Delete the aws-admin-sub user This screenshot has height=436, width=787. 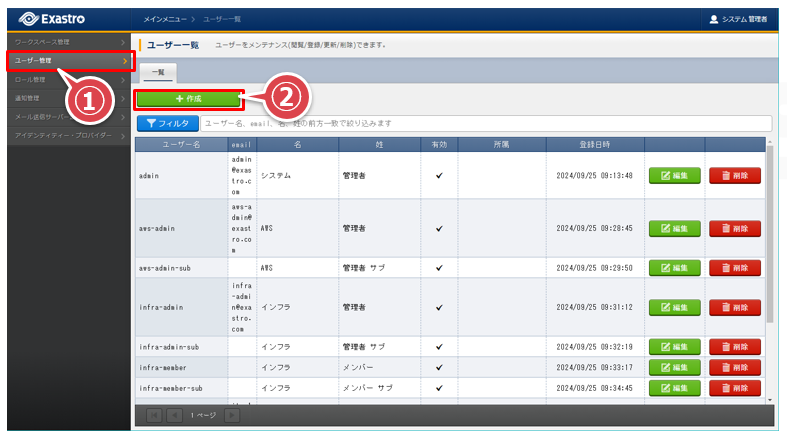point(734,268)
